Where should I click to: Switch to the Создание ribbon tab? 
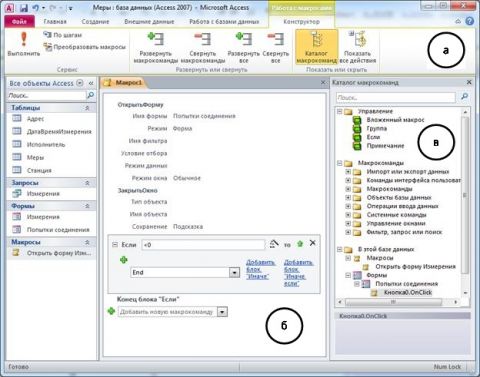tap(95, 21)
